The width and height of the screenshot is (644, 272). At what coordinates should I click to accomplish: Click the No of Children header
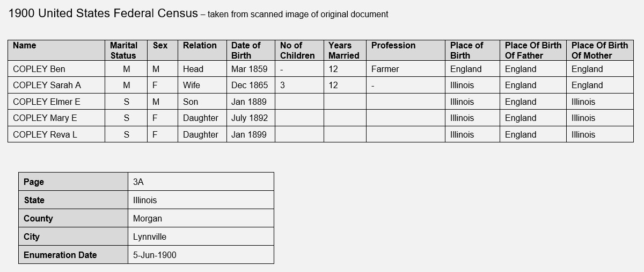(x=299, y=50)
